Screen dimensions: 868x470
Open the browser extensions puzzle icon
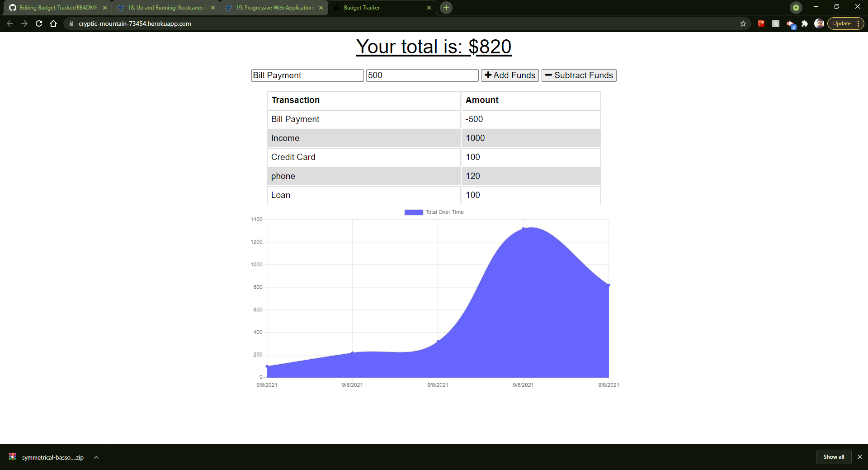805,23
